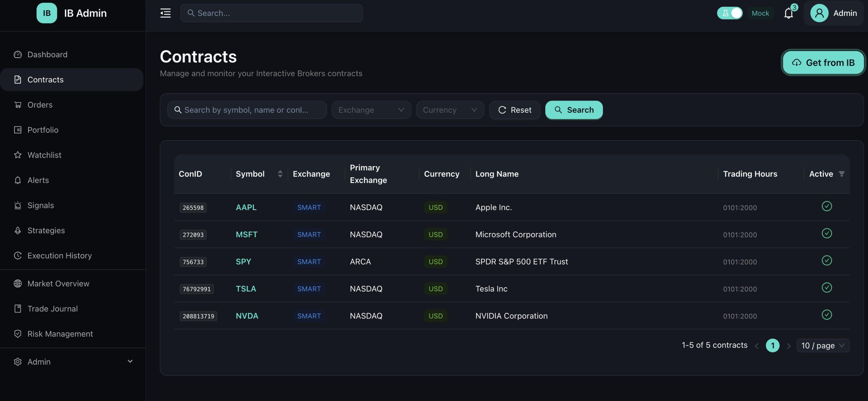The image size is (868, 401).
Task: Click the next page arrow
Action: click(x=789, y=346)
